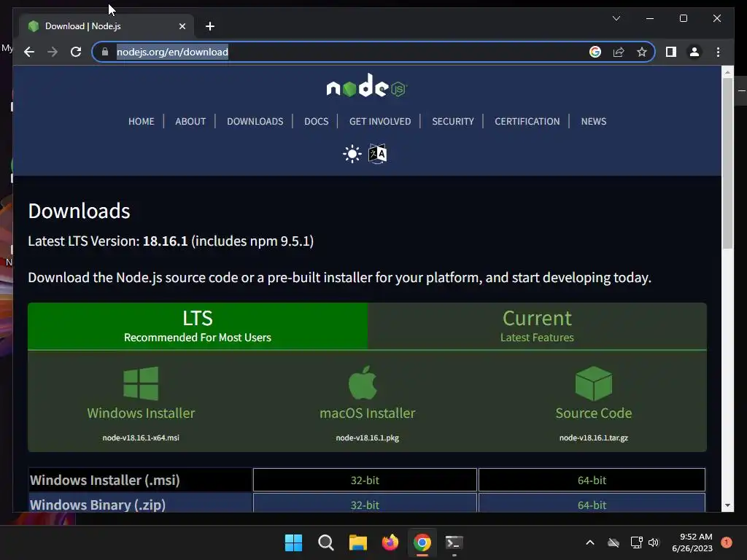Open volume tray icon
Screen dimensions: 747x560
(653, 542)
